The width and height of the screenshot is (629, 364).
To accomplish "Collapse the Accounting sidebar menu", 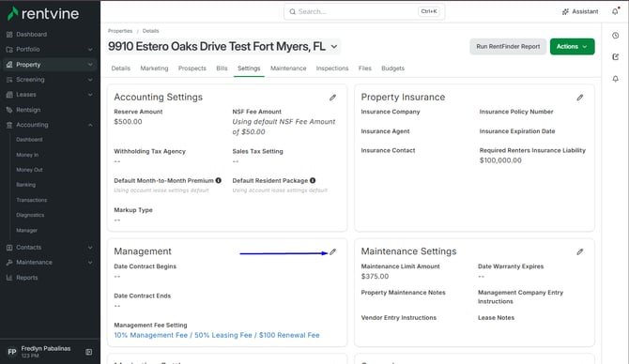I will pos(50,125).
